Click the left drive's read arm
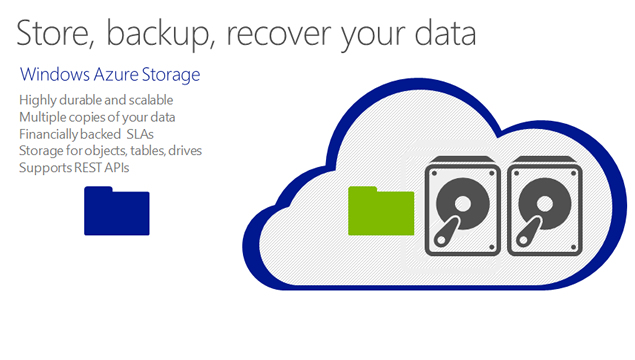The height and width of the screenshot is (360, 635). click(447, 232)
